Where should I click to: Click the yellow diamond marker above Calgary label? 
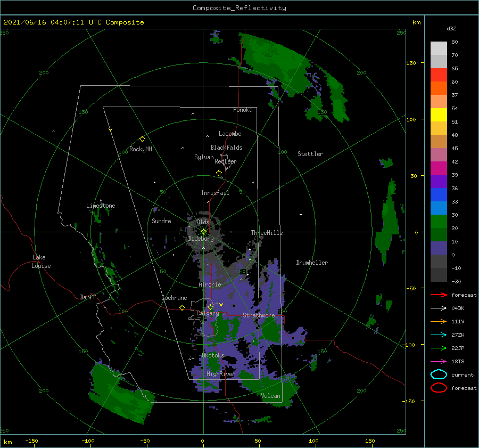(x=210, y=307)
